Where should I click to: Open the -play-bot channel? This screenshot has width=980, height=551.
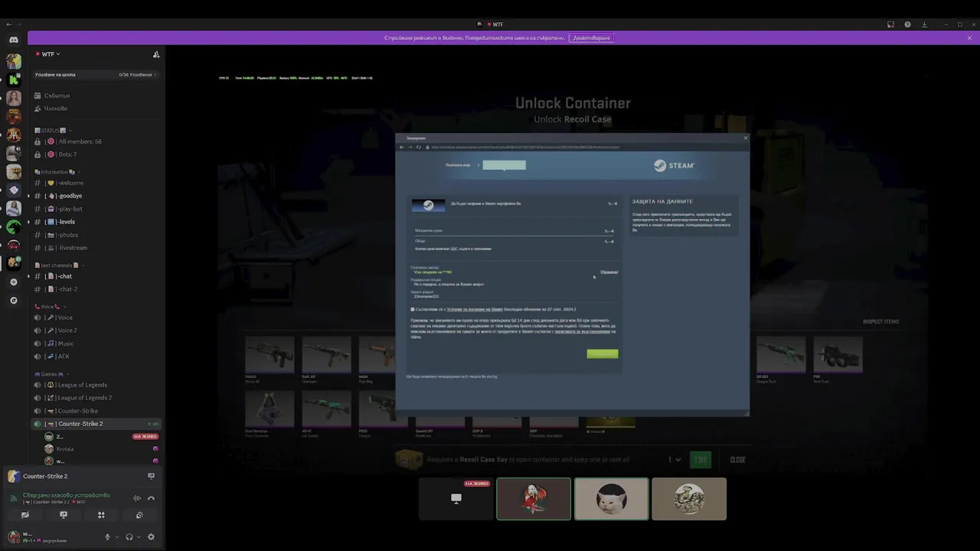96,209
